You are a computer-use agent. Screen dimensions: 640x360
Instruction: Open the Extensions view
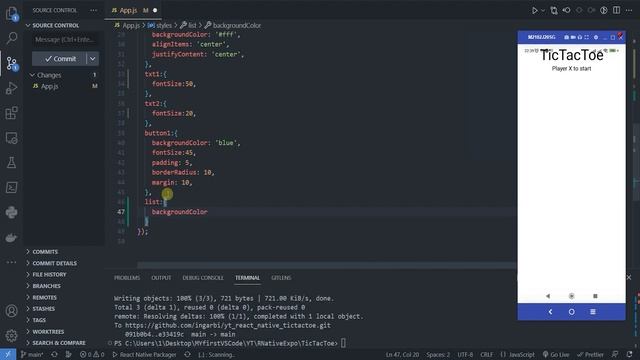coord(11,113)
